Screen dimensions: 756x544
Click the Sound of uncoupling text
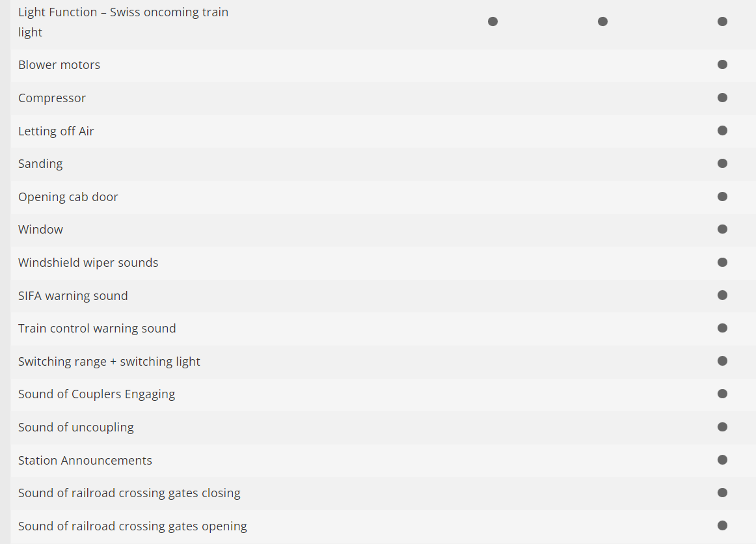click(x=76, y=428)
